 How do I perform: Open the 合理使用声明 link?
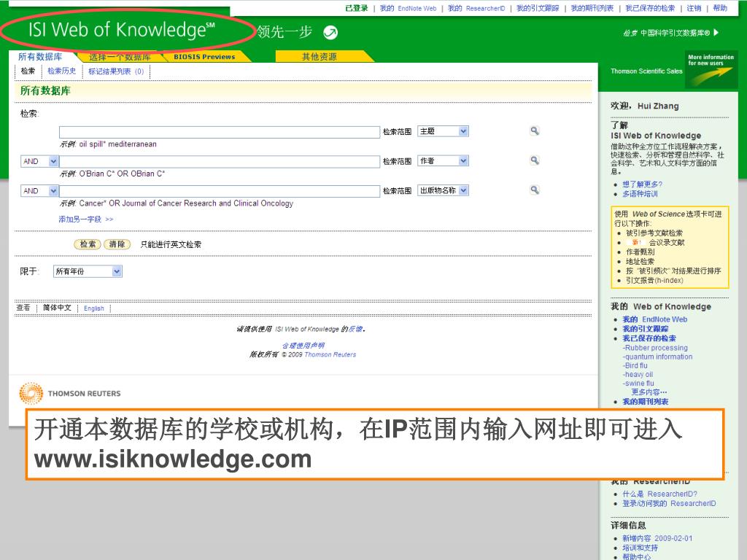[x=303, y=345]
